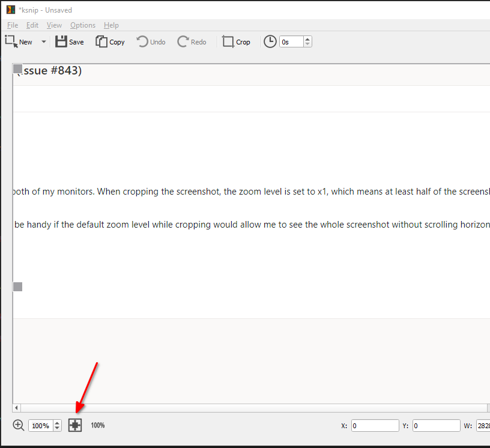Click the zoom magnifier icon in status bar

click(18, 425)
